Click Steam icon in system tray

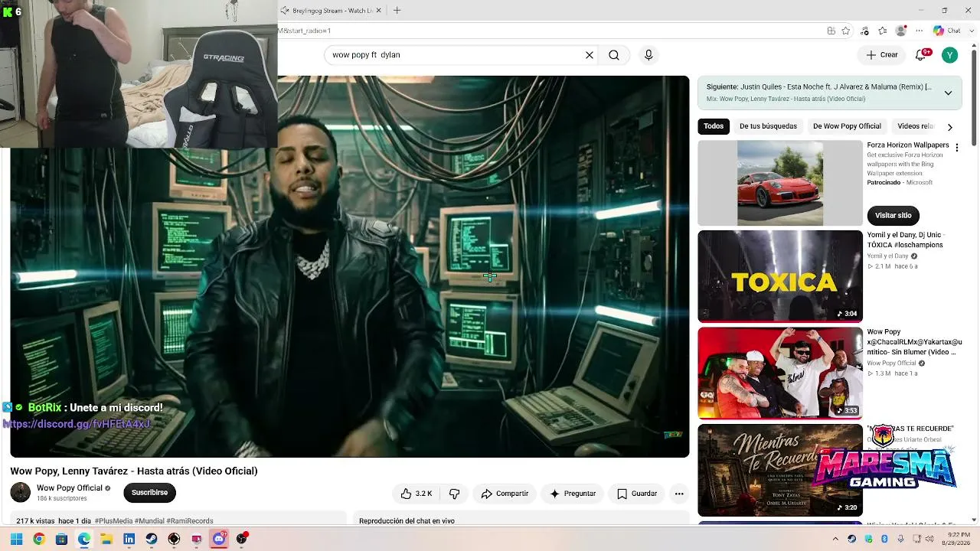click(851, 539)
